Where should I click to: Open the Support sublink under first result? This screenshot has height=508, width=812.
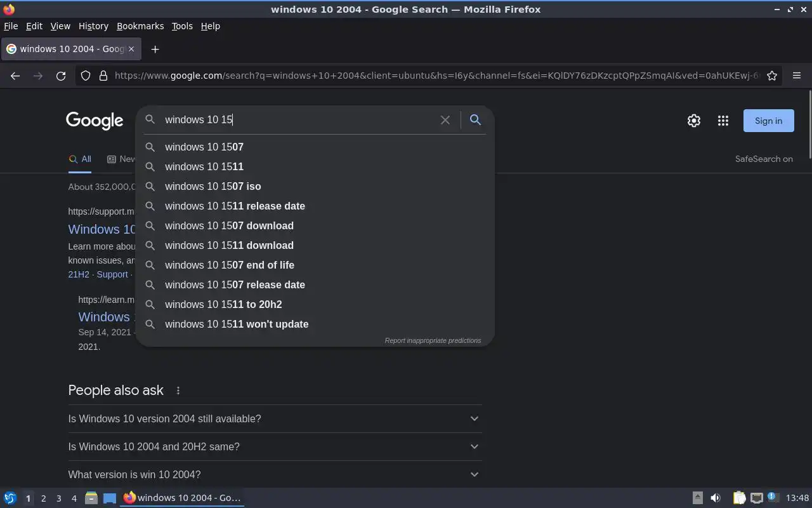coord(112,274)
